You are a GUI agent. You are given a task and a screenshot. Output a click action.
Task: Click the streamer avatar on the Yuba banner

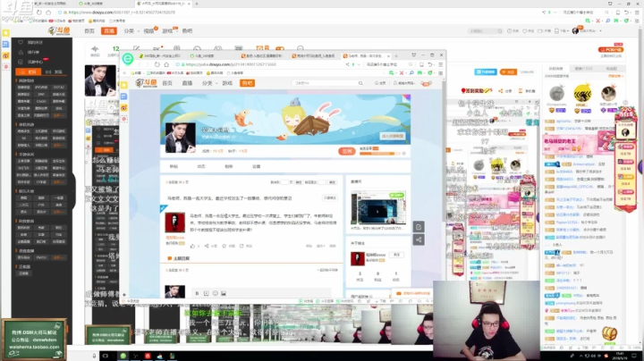coord(181,138)
